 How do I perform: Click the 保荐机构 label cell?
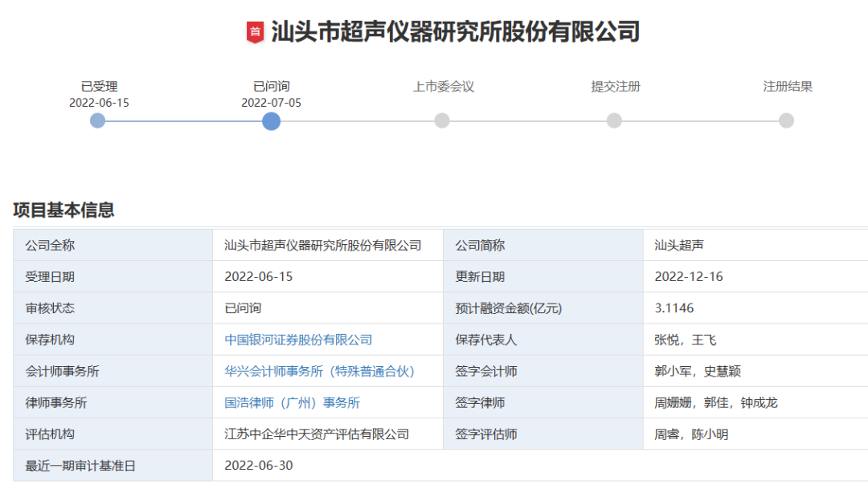coord(113,340)
